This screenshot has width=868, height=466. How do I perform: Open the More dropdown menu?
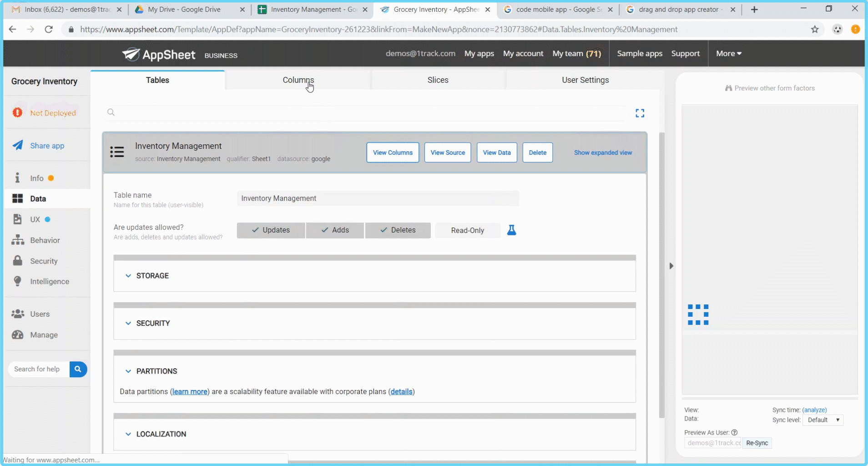pyautogui.click(x=729, y=53)
